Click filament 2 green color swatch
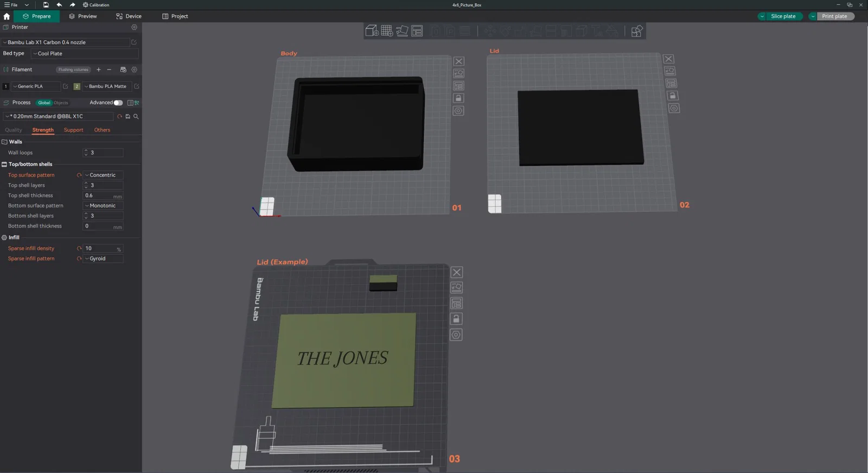 (77, 86)
